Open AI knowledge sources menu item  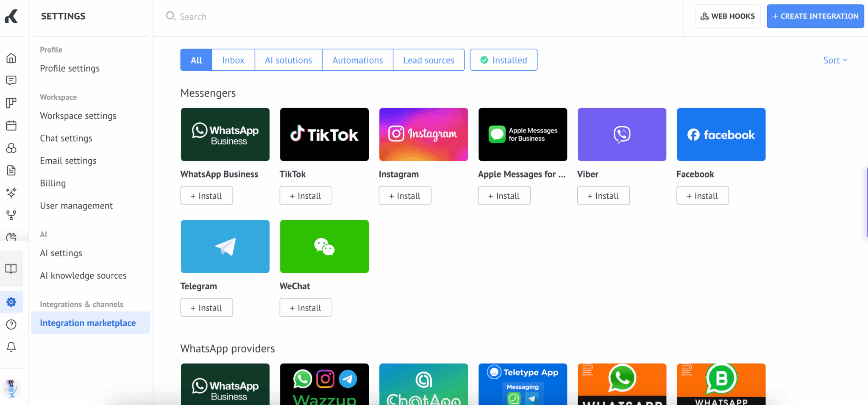pyautogui.click(x=83, y=276)
